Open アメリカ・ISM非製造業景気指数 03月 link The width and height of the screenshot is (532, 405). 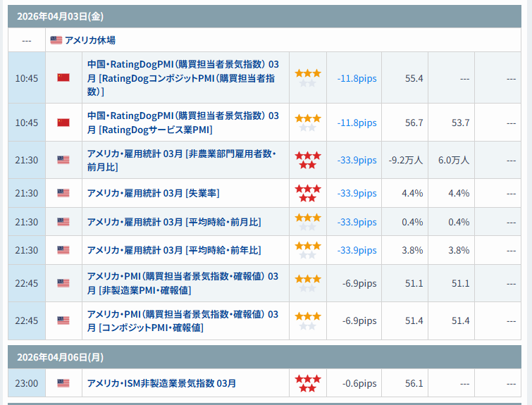161,383
